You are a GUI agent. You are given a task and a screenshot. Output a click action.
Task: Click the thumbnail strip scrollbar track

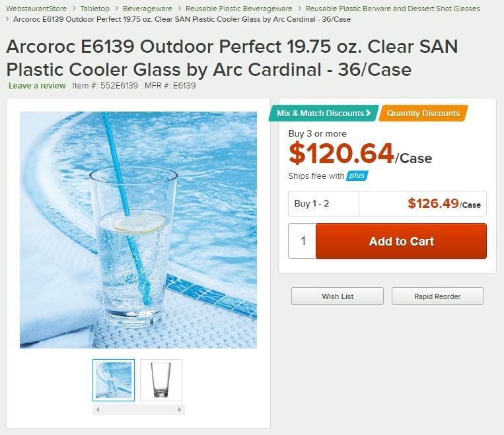pyautogui.click(x=138, y=410)
